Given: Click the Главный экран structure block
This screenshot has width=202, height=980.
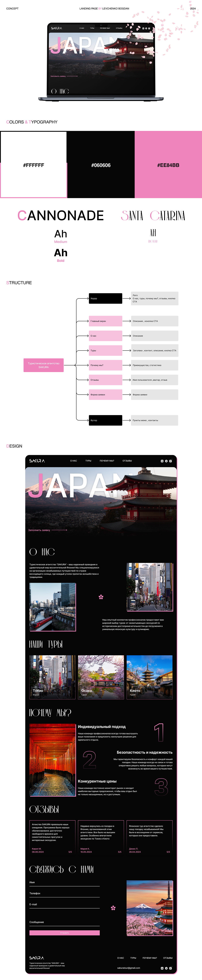Looking at the screenshot, I should 106,321.
